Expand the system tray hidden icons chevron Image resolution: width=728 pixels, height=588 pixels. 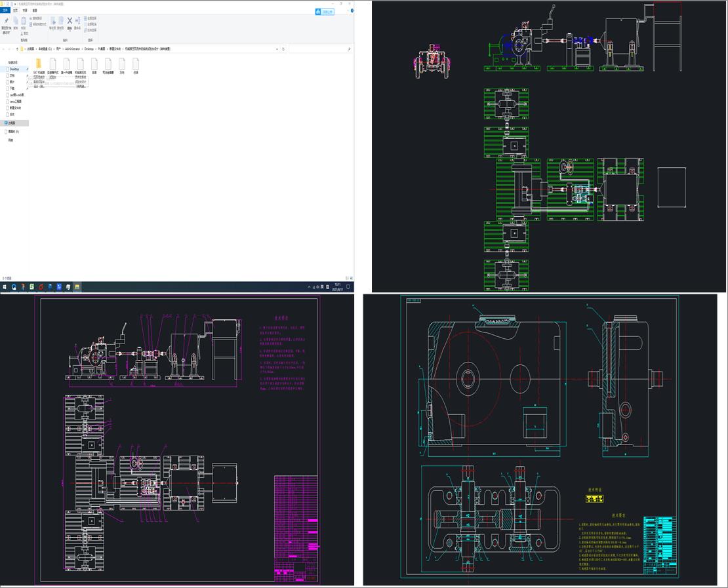(309, 287)
